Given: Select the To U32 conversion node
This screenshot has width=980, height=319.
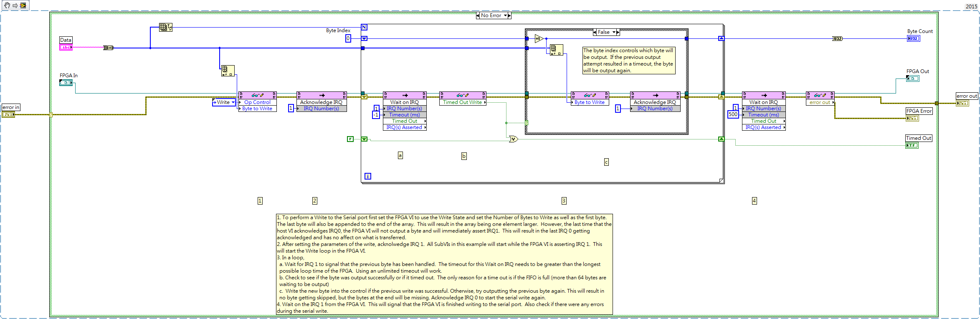Looking at the screenshot, I should tap(837, 39).
